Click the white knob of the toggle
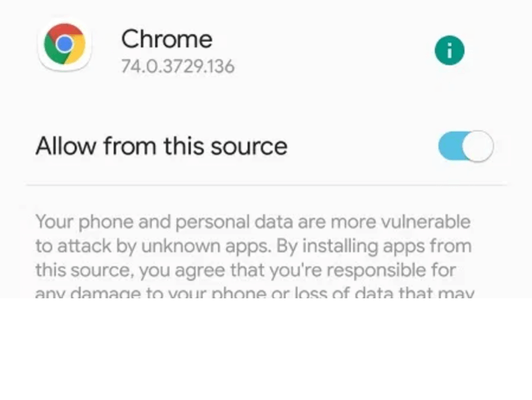Image resolution: width=532 pixels, height=400 pixels. click(x=478, y=147)
